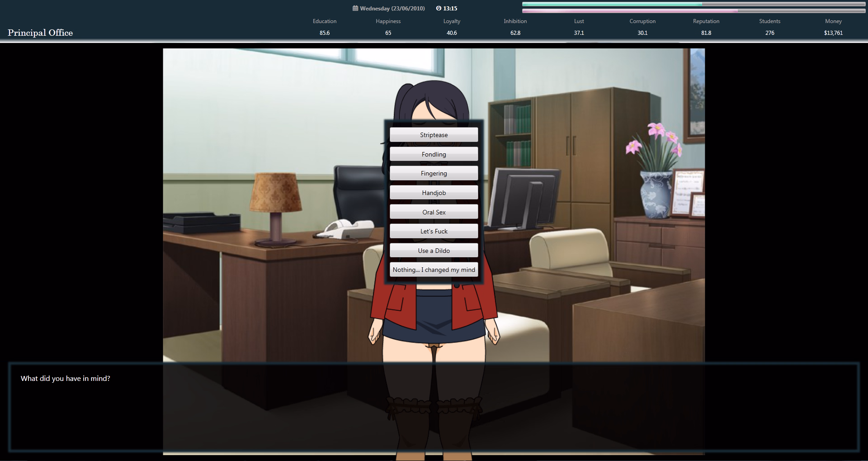Screen dimensions: 868x461
Task: Click the Reputation value 81.8
Action: point(706,33)
